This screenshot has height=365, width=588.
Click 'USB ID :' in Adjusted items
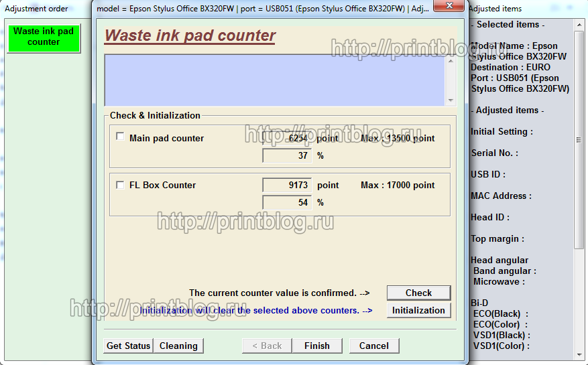tap(488, 174)
